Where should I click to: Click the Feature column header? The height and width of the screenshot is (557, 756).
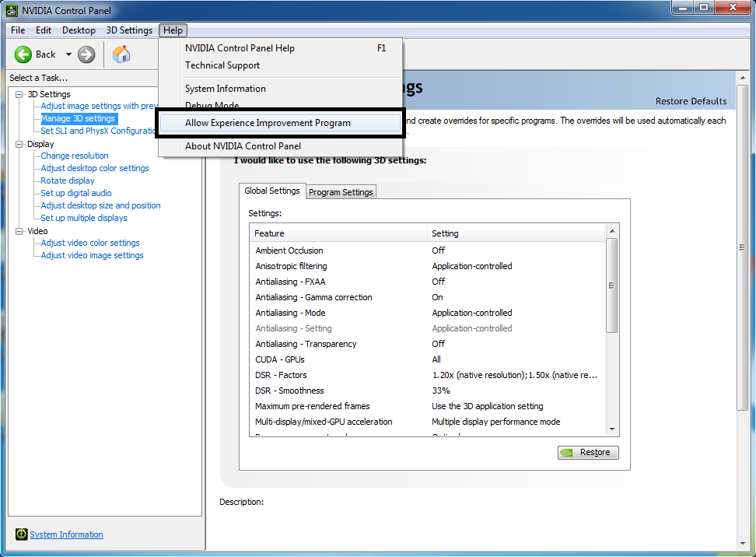(x=338, y=233)
